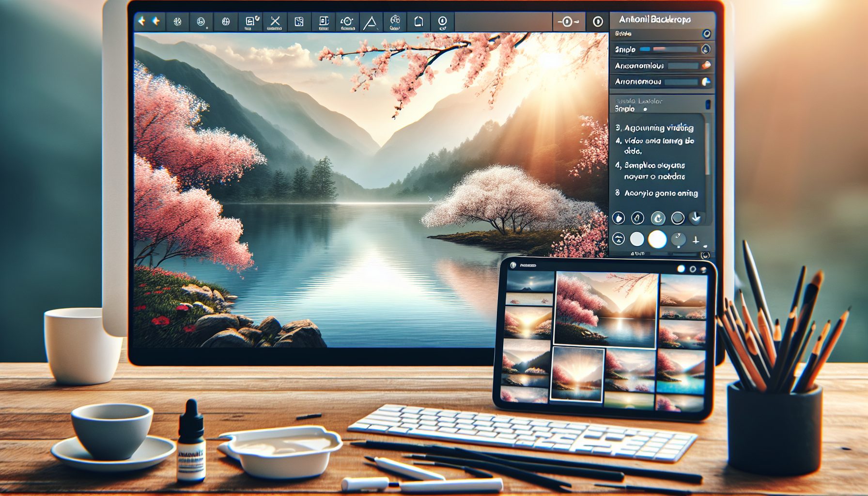
Task: Click the blank page icon in toolbar
Action: pyautogui.click(x=418, y=21)
